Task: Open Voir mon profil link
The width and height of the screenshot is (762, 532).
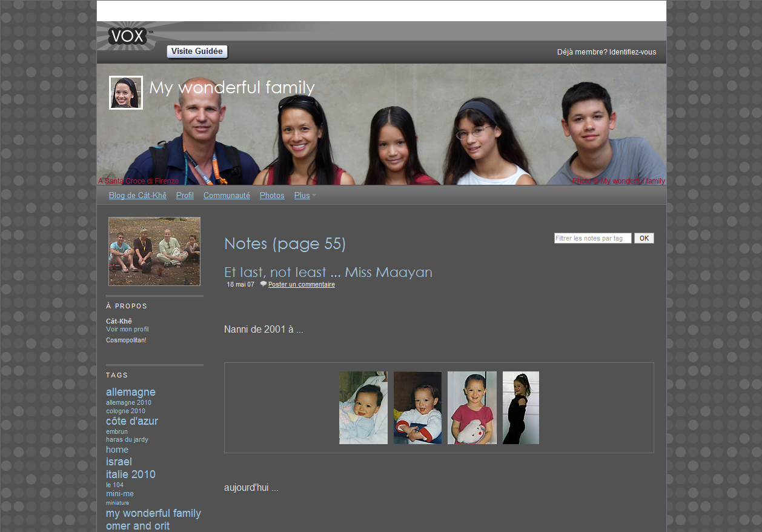Action: (x=127, y=330)
